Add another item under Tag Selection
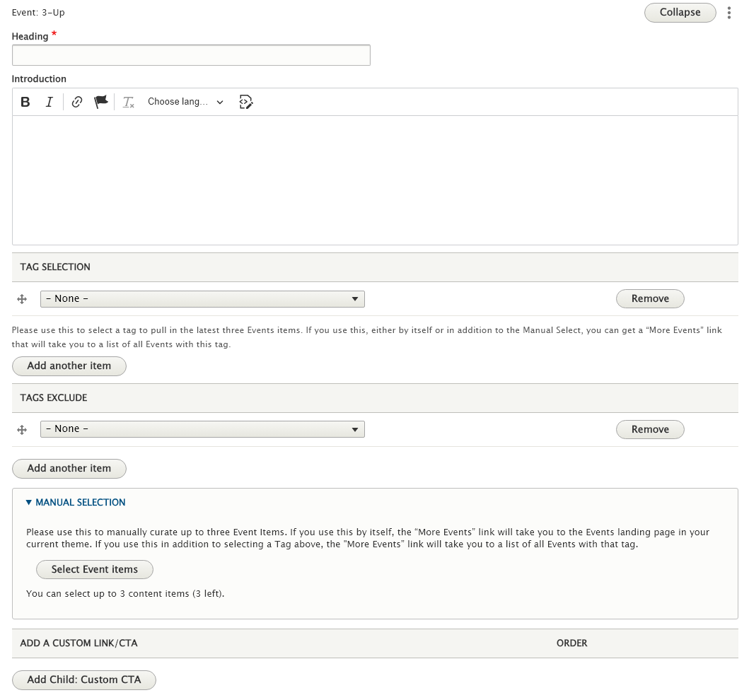 tap(69, 366)
